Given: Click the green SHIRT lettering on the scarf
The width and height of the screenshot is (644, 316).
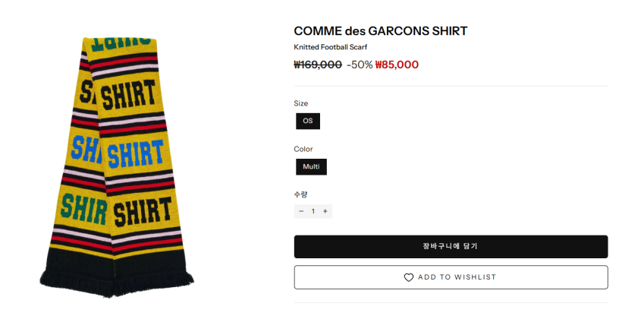Looking at the screenshot, I should [82, 205].
